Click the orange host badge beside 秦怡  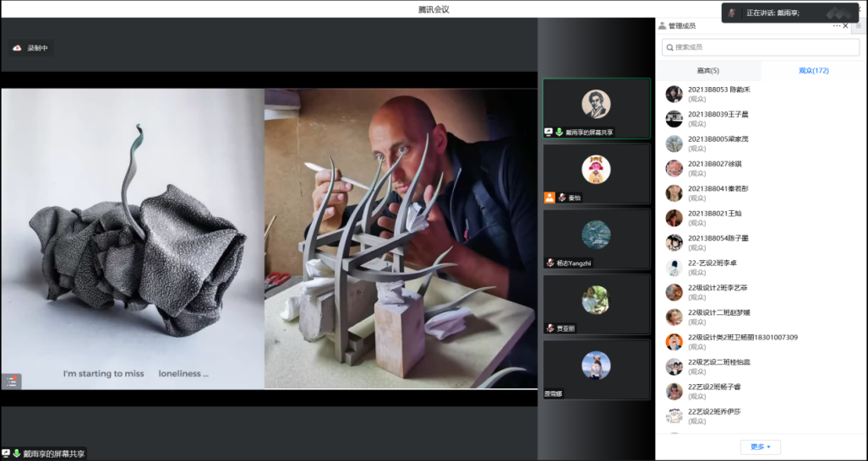[549, 198]
